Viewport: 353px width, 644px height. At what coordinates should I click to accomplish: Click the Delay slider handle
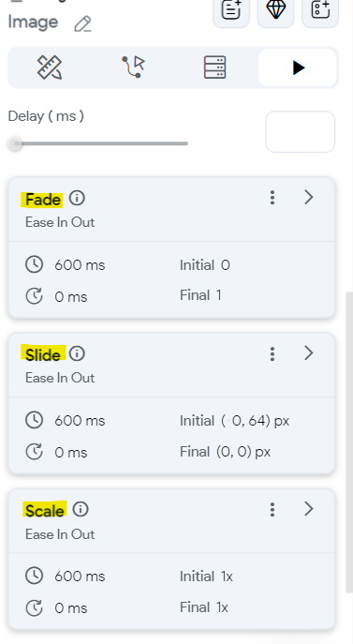pyautogui.click(x=16, y=143)
